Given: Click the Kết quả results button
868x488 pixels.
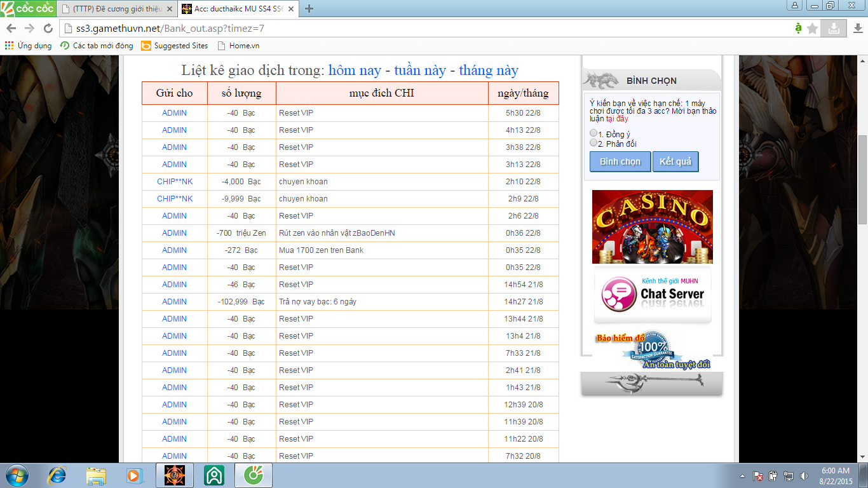Looking at the screenshot, I should click(x=675, y=161).
